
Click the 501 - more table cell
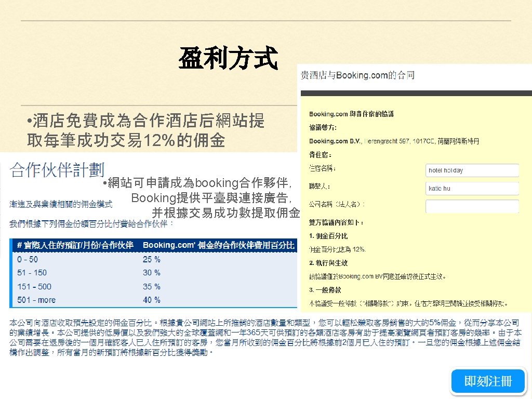click(36, 300)
